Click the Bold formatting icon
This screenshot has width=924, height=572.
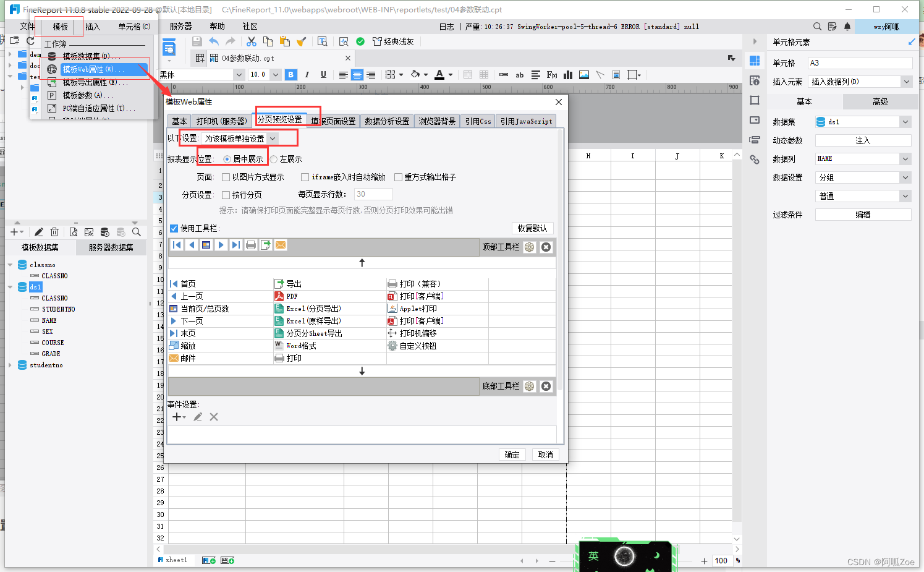[x=290, y=74]
